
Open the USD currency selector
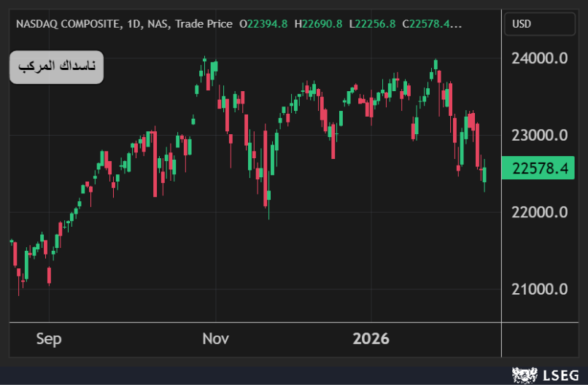pos(538,24)
